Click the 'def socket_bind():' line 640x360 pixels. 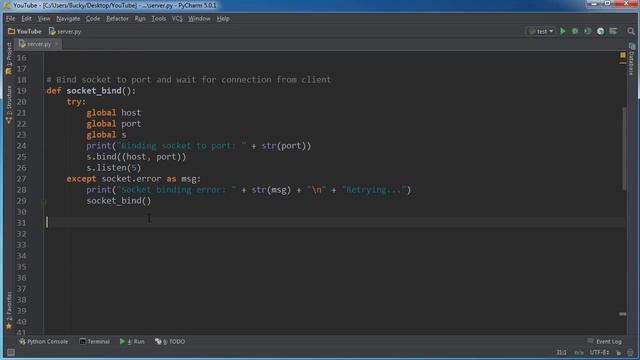coord(91,91)
